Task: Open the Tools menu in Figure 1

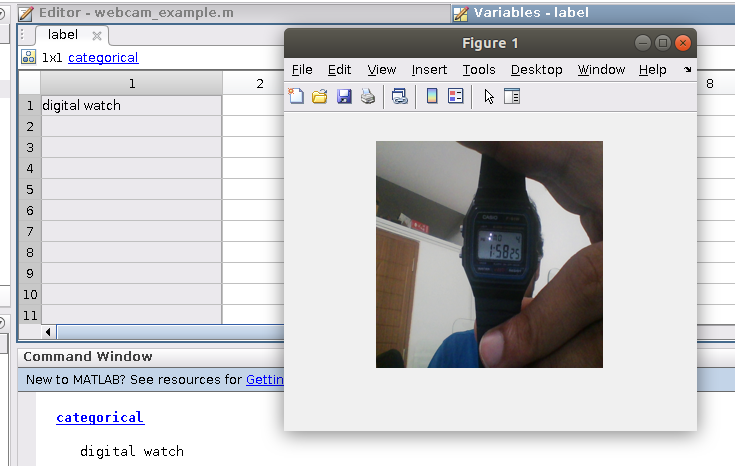Action: pyautogui.click(x=479, y=70)
